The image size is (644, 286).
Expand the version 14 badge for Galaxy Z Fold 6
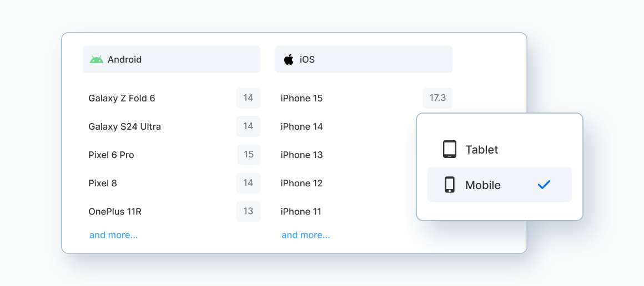248,98
